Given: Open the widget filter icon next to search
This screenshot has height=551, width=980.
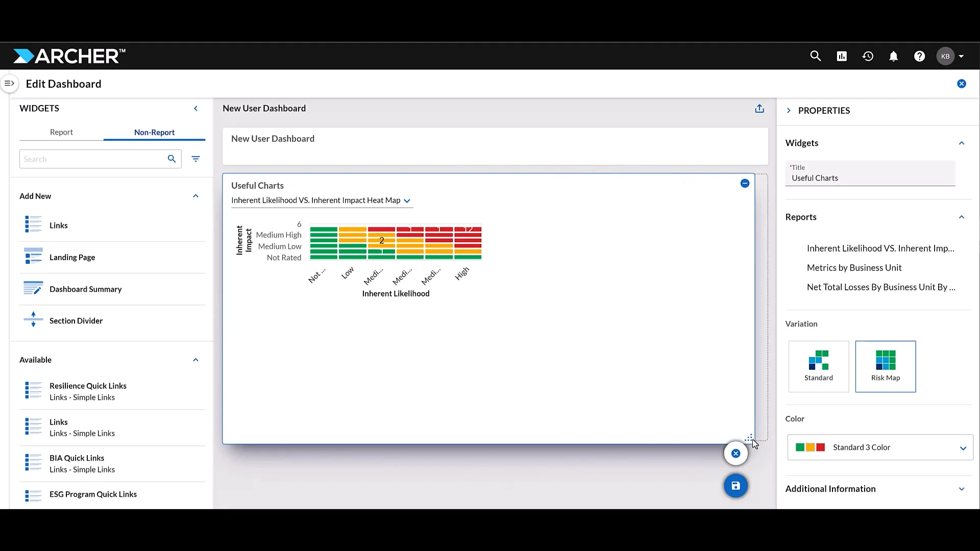Looking at the screenshot, I should (x=195, y=159).
